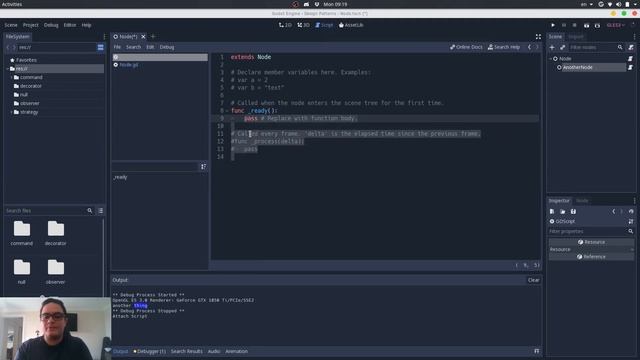Screen dimensions: 640x360
Task: Instance a child scene with link icon
Action: 562,47
